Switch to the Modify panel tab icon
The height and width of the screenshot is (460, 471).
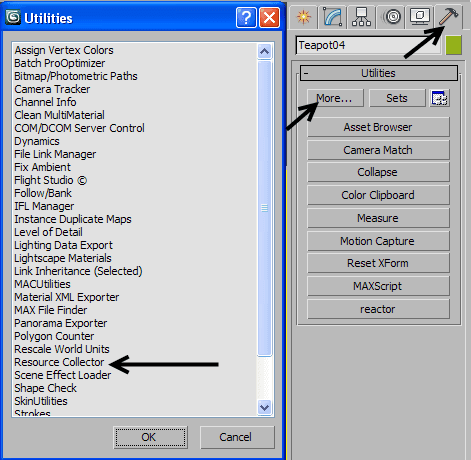[x=332, y=17]
